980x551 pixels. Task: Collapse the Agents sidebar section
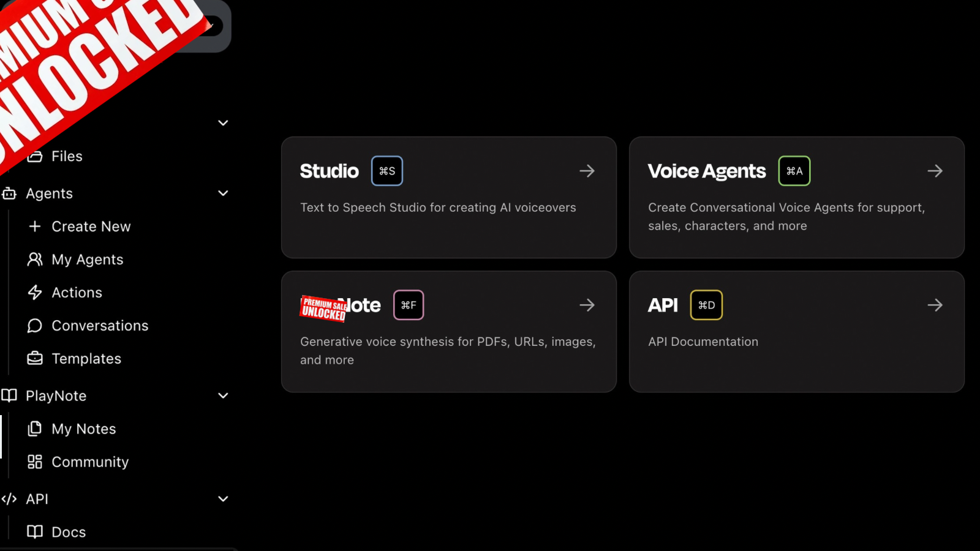pos(222,193)
